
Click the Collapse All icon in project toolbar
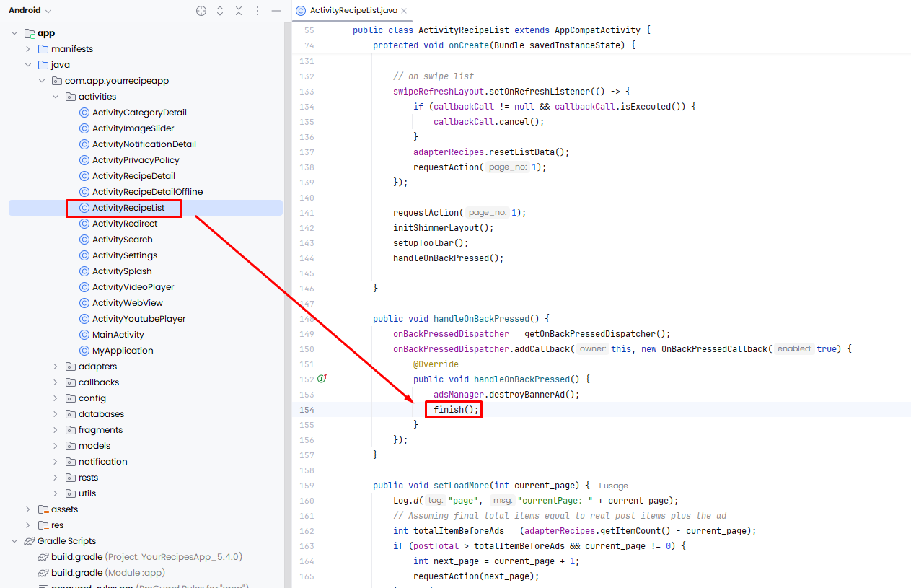point(239,11)
